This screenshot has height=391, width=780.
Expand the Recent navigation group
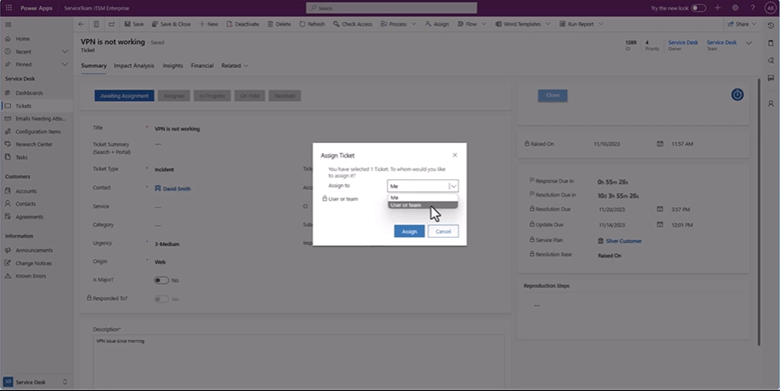click(x=65, y=51)
